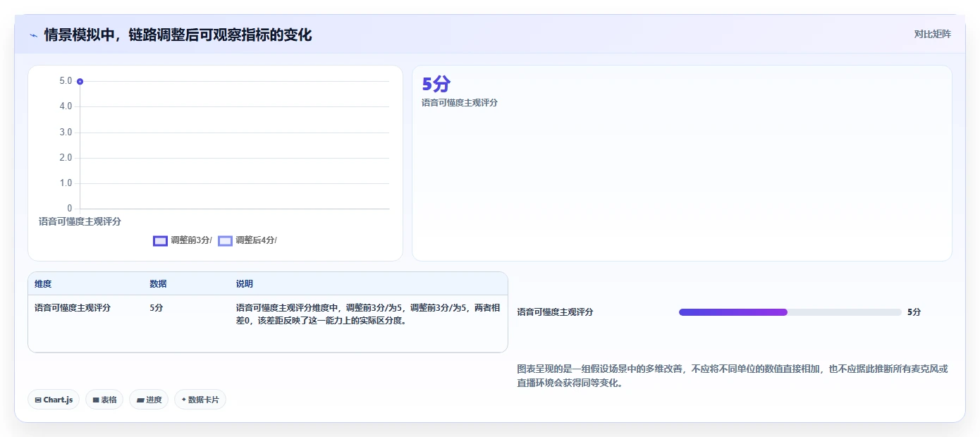Open the 对比矩阵 label in header
Screen dimensions: 980x437
tap(932, 34)
